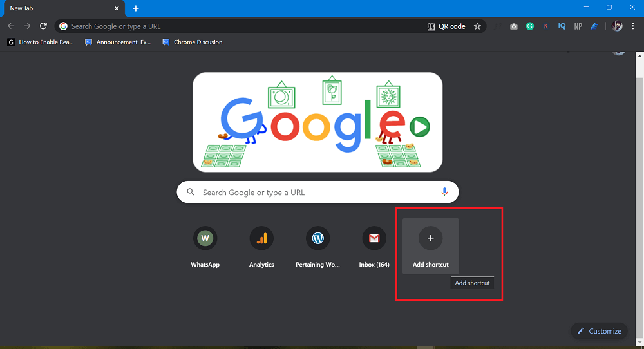The width and height of the screenshot is (644, 349).
Task: Open 'Chrome Discusion' bookmark
Action: click(x=193, y=42)
